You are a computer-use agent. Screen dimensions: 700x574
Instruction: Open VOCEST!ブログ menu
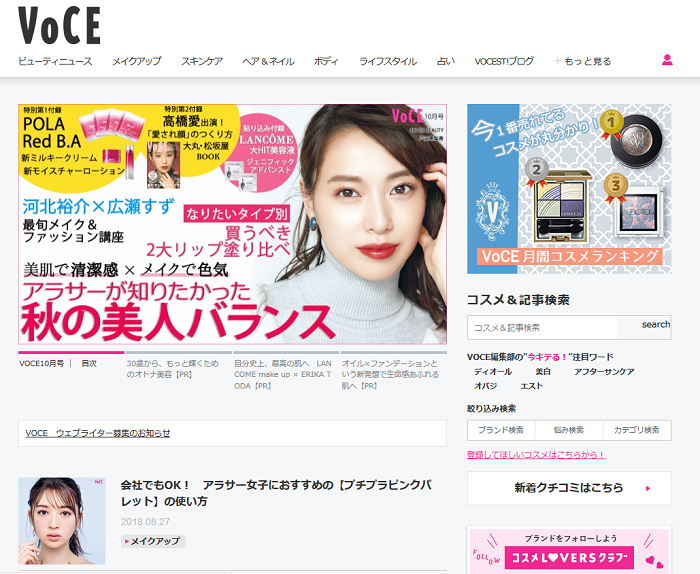[504, 61]
